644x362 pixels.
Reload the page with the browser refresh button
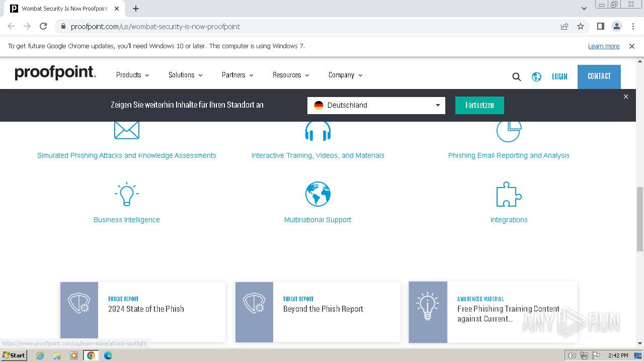pos(43,26)
